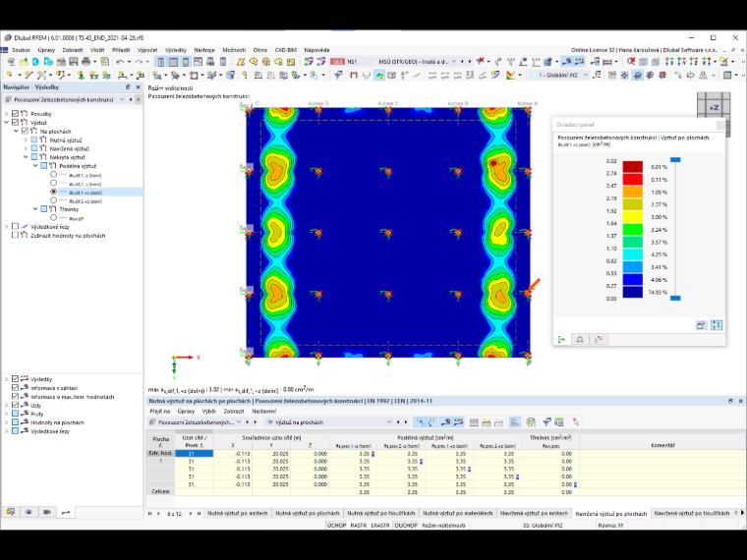The image size is (747, 560).
Task: Toggle the Nekrytá výztuž checkbox
Action: (34, 157)
